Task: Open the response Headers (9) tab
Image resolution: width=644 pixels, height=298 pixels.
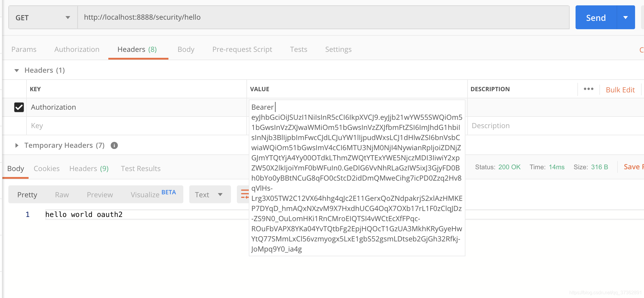Action: click(x=89, y=169)
